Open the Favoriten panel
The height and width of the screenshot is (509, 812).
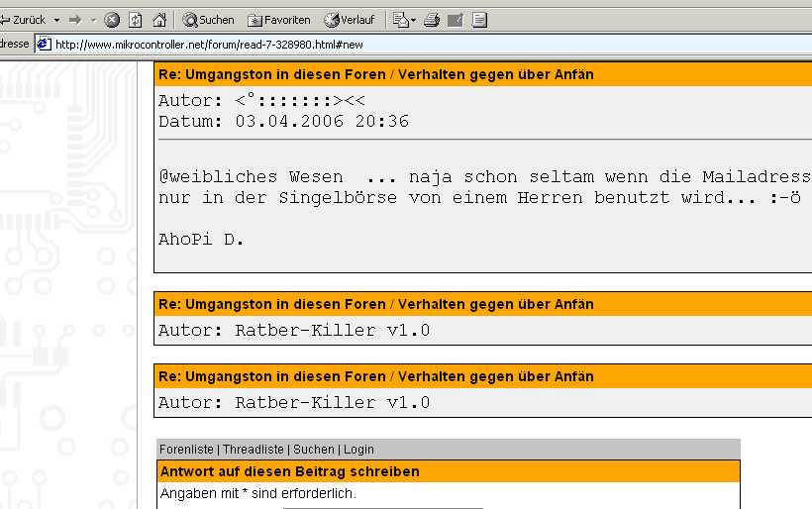tap(279, 20)
